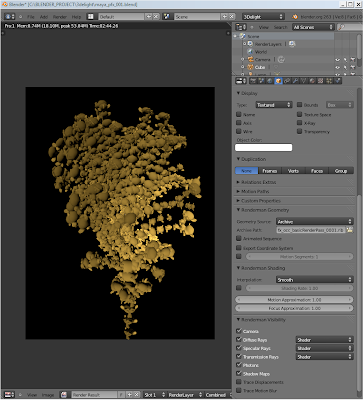363x400 pixels.
Task: Open the 3Delight render engine dropdown
Action: [263, 17]
